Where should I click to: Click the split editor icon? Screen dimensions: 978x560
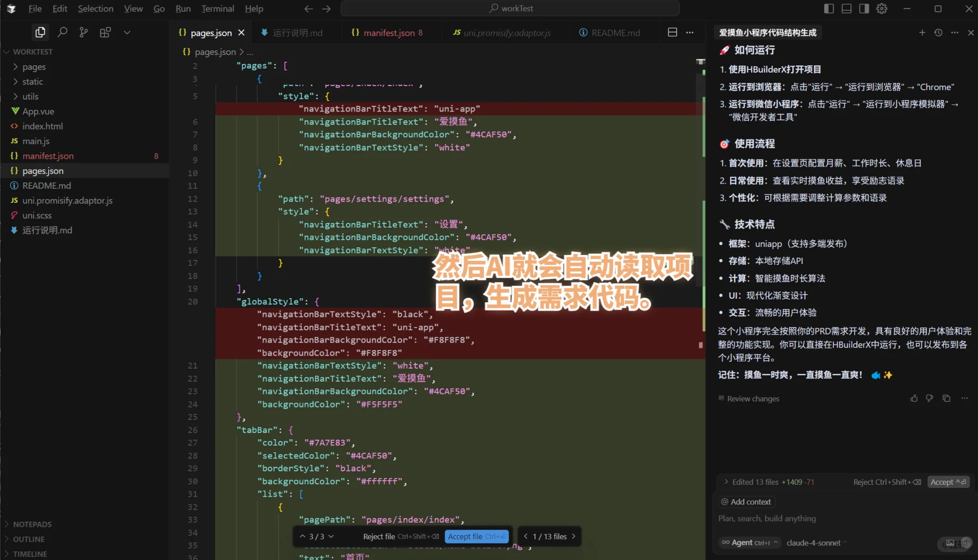click(672, 32)
